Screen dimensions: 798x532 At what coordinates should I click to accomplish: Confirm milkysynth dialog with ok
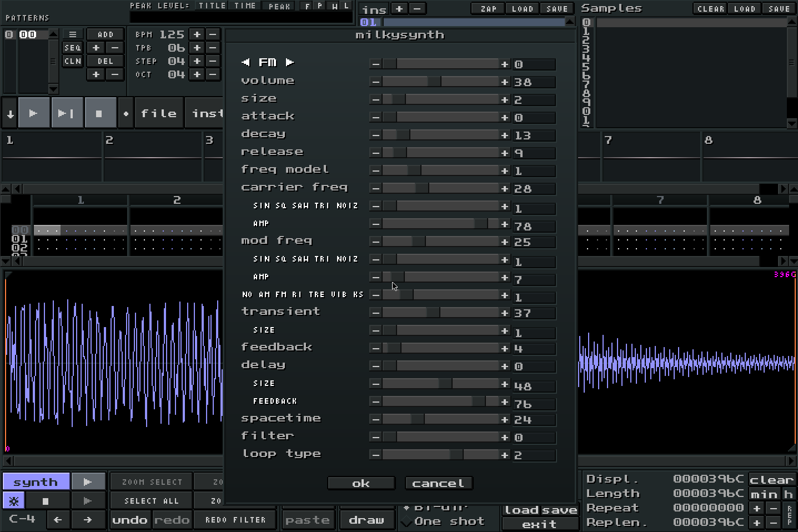(361, 484)
